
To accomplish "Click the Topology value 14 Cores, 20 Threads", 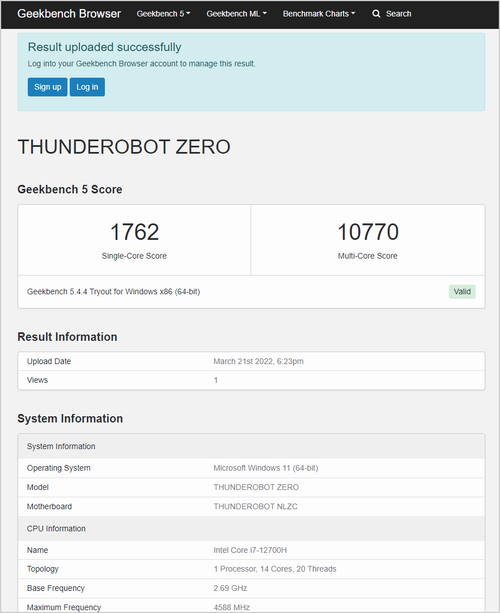I will point(275,569).
